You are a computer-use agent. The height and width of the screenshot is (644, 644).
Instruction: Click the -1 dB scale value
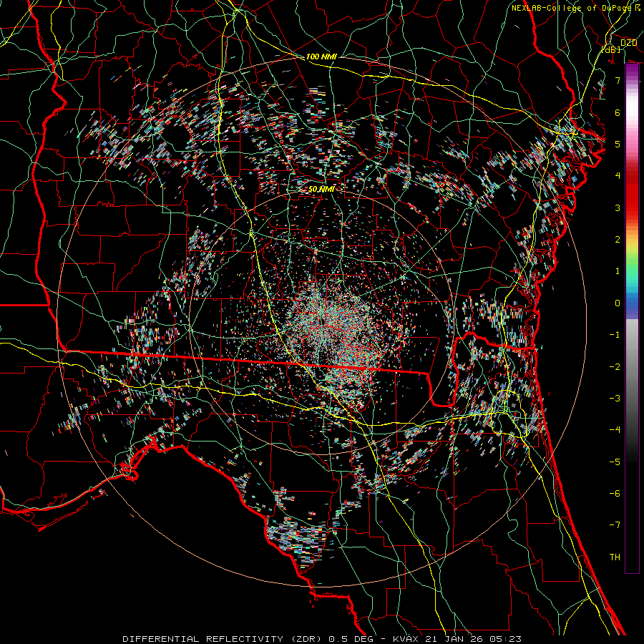pyautogui.click(x=615, y=335)
